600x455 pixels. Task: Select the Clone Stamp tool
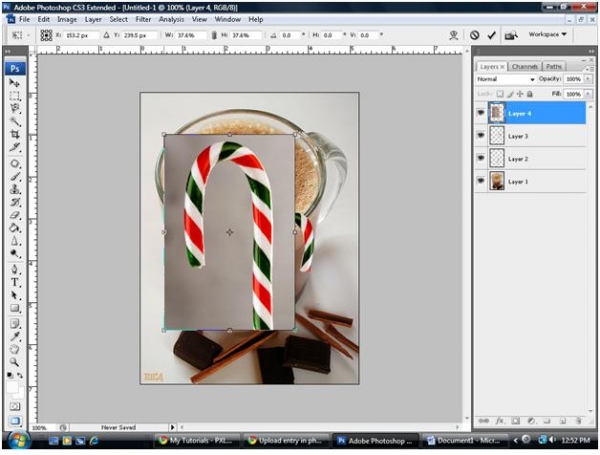coord(15,189)
